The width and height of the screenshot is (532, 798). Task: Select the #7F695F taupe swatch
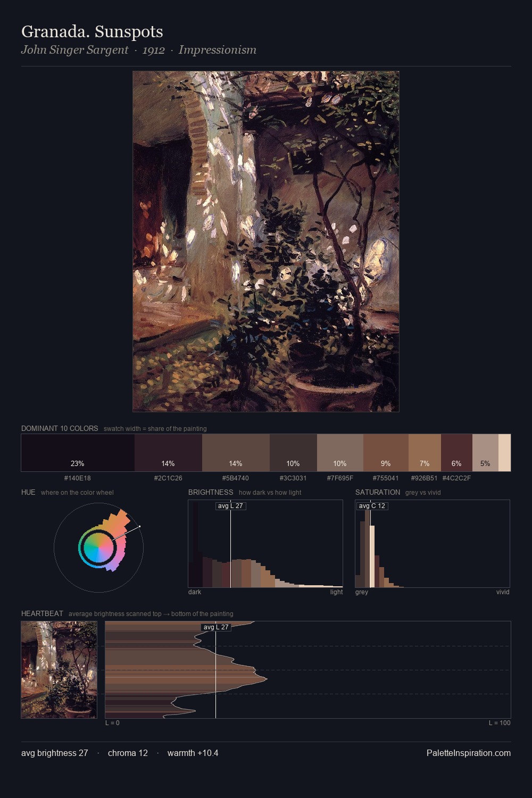(340, 453)
